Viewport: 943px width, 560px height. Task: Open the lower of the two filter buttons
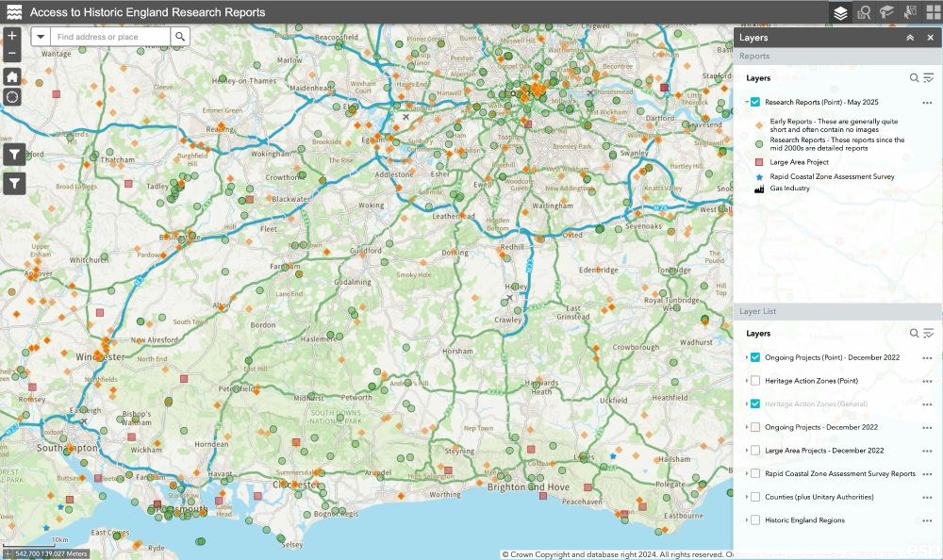click(x=14, y=183)
